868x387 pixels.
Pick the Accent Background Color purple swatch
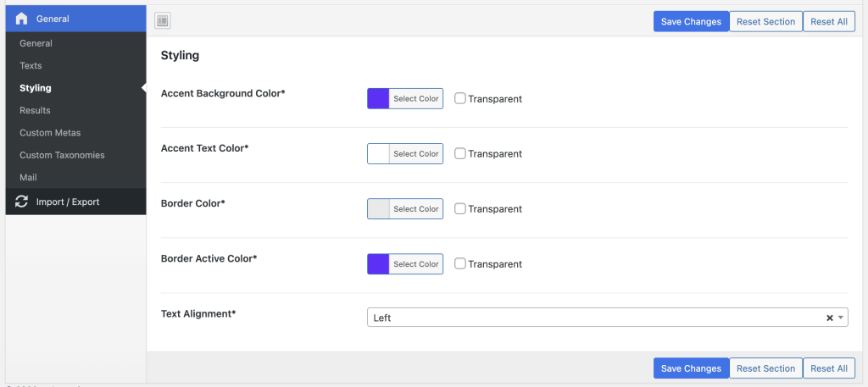[x=378, y=98]
